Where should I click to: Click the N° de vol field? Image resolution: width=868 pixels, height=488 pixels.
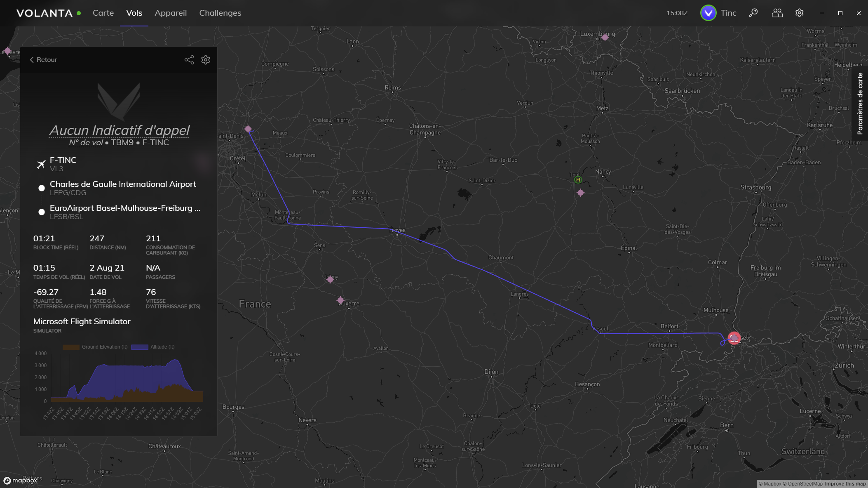86,143
